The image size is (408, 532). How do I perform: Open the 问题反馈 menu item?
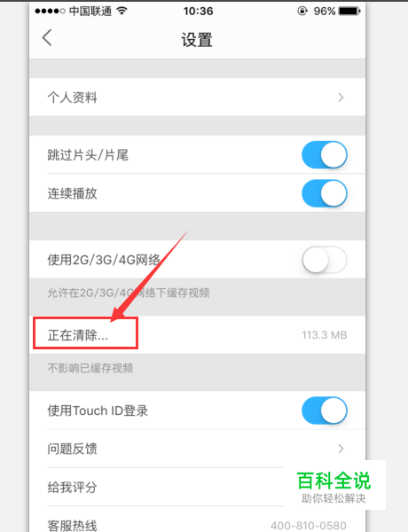click(197, 449)
